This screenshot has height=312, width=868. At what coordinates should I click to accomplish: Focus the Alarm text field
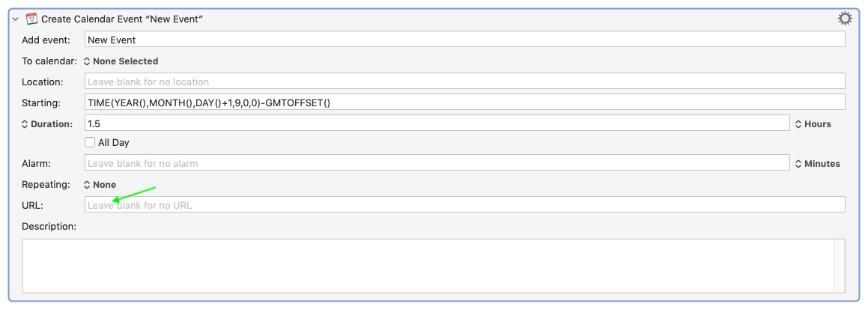(437, 162)
